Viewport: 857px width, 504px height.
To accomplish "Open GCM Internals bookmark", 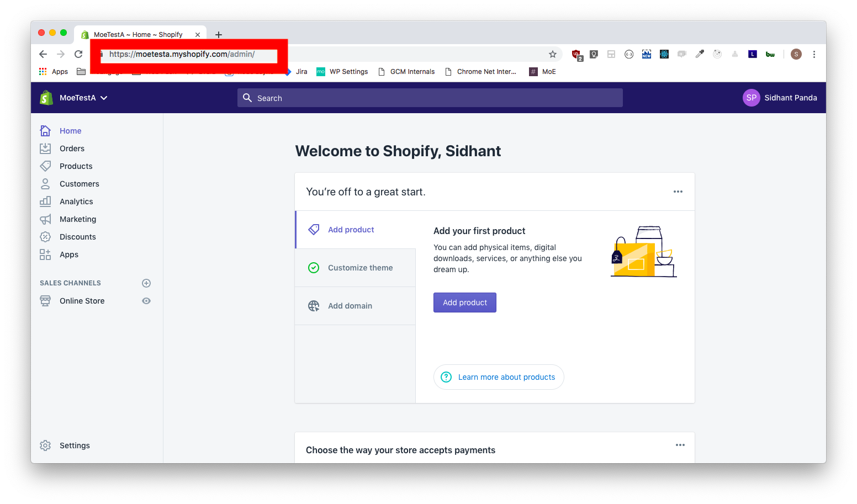I will 406,72.
